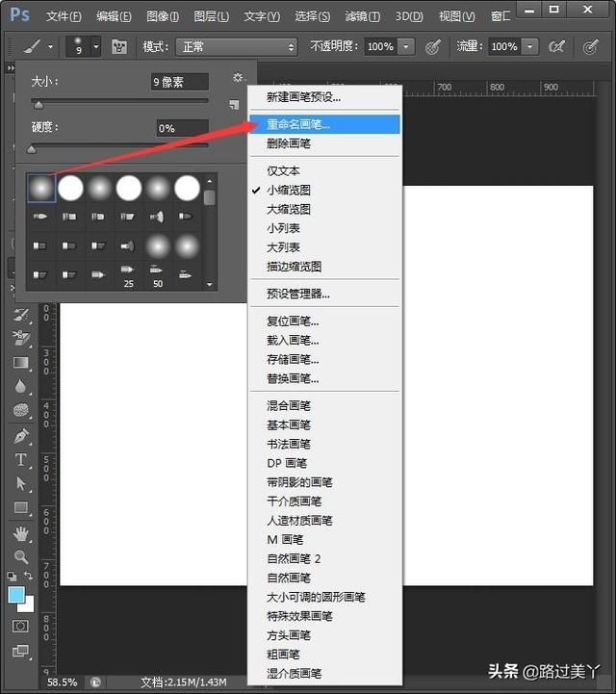Enable airbrush mode icon
Image resolution: width=616 pixels, height=694 pixels.
(x=556, y=46)
